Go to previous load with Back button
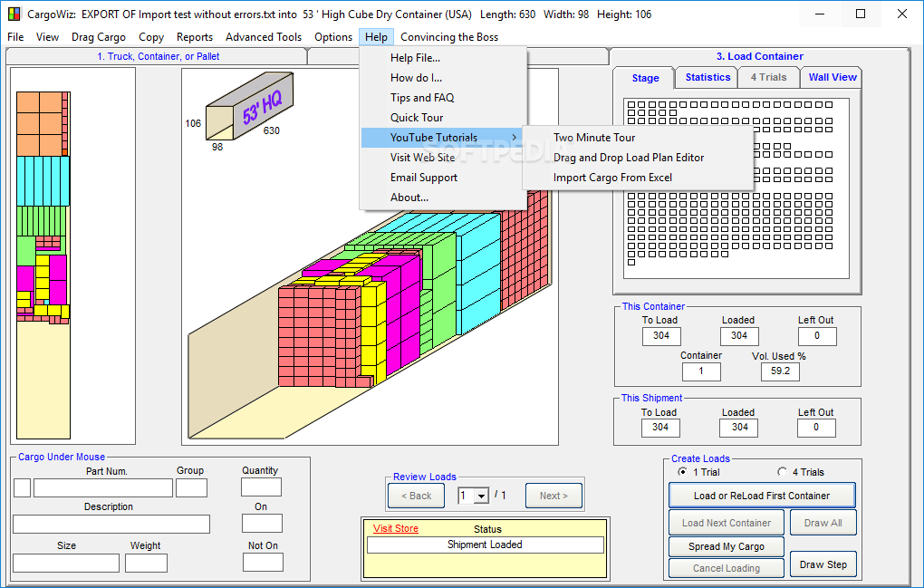 coord(417,496)
